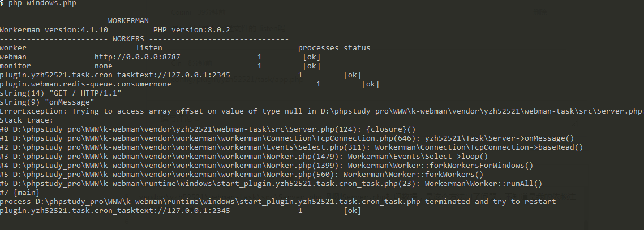Click the Workerman version:4.1.10 text

pyautogui.click(x=54, y=30)
